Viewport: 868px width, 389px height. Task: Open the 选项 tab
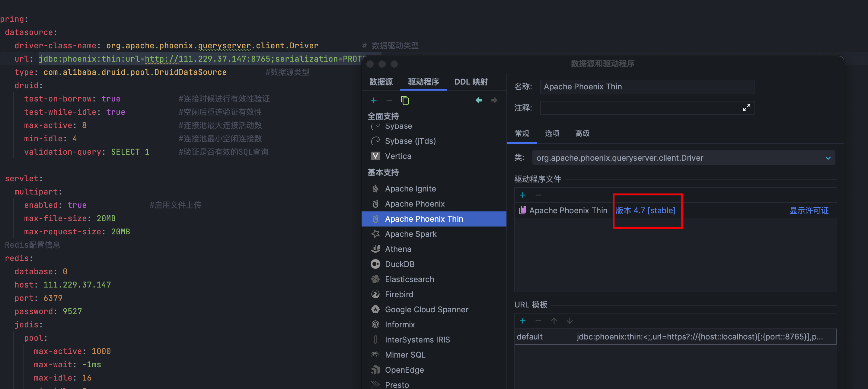pyautogui.click(x=552, y=133)
